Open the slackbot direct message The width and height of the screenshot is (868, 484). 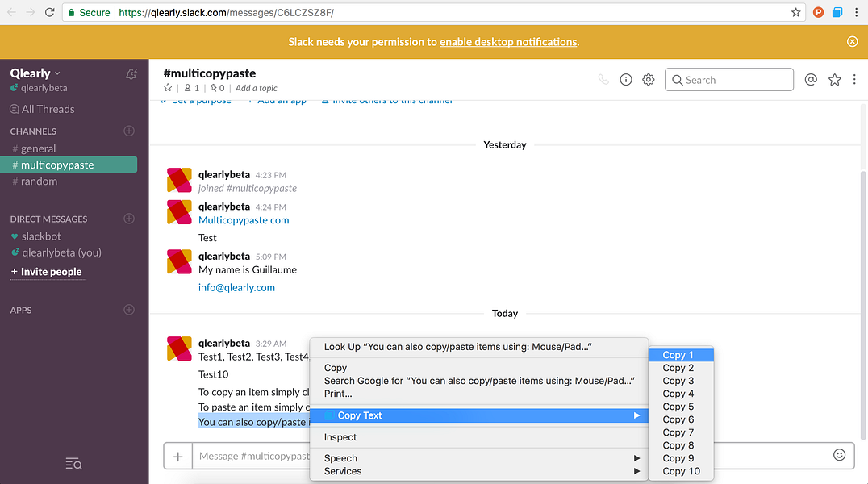coord(36,236)
